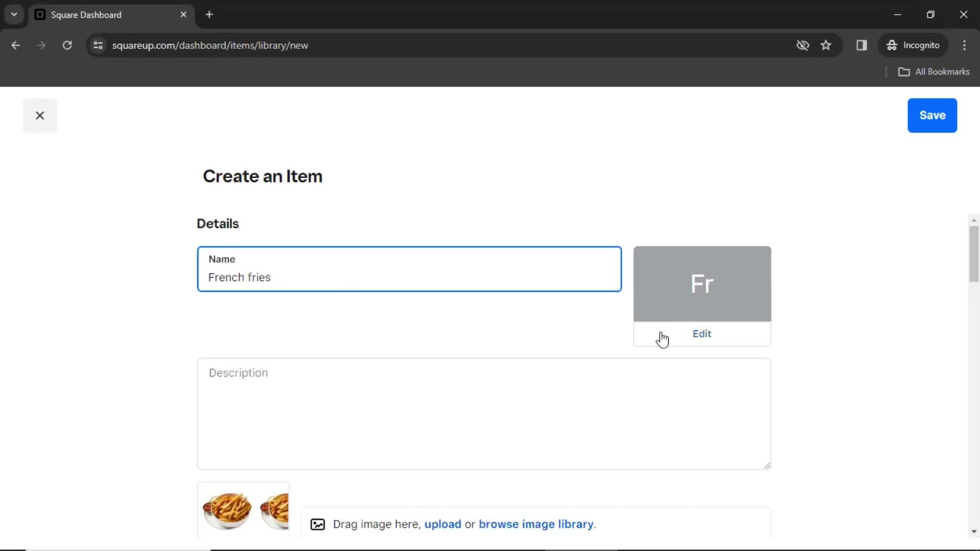The width and height of the screenshot is (980, 551).
Task: Go forward in browser history
Action: tap(41, 45)
